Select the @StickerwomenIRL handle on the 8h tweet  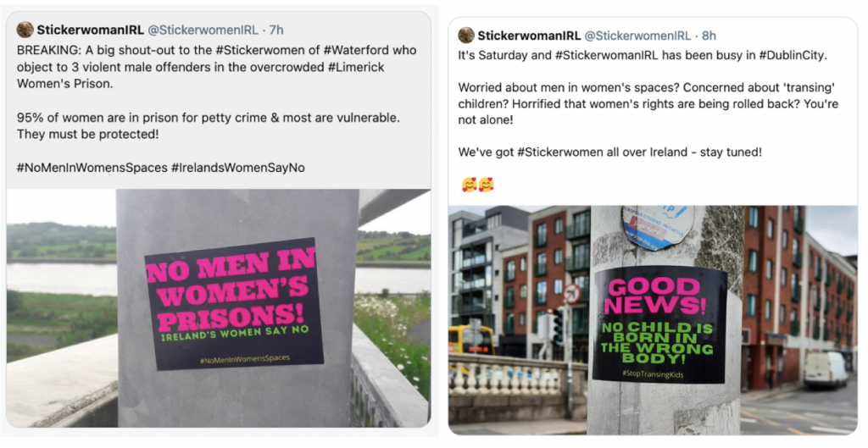coord(639,36)
